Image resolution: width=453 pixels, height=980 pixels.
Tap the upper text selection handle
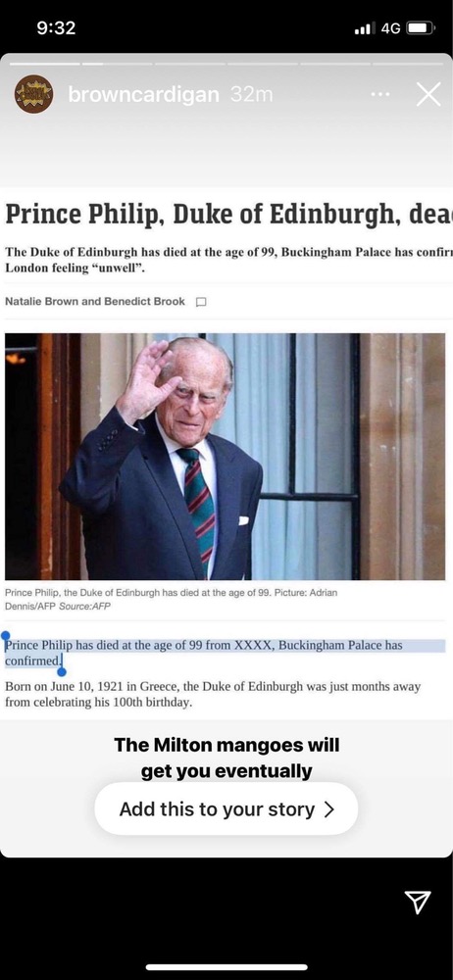click(5, 634)
